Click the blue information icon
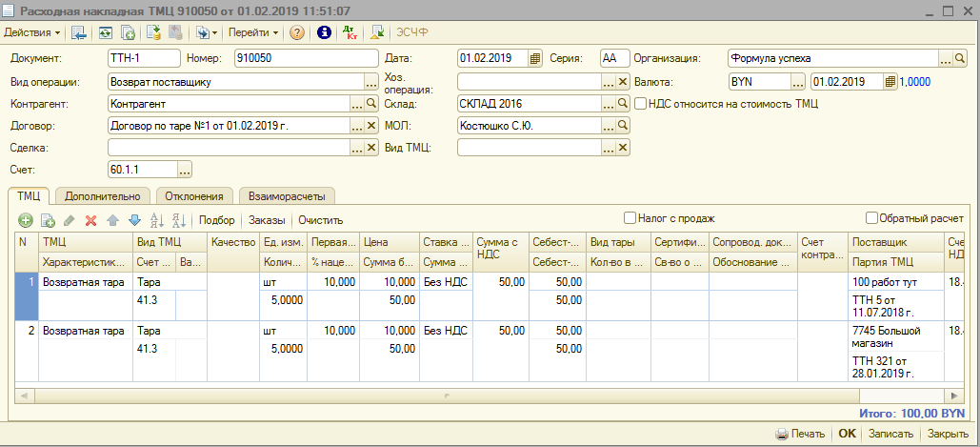The height and width of the screenshot is (447, 980). tap(324, 32)
